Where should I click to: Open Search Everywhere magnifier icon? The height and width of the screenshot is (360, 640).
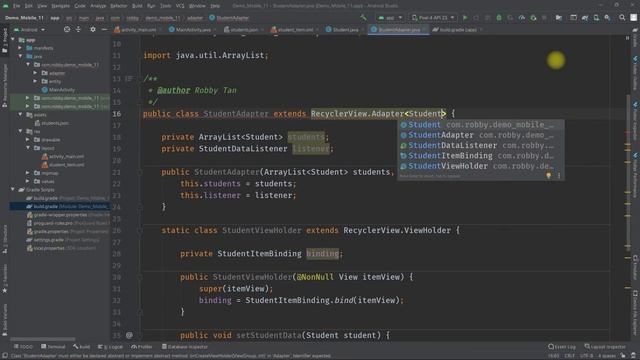click(622, 18)
